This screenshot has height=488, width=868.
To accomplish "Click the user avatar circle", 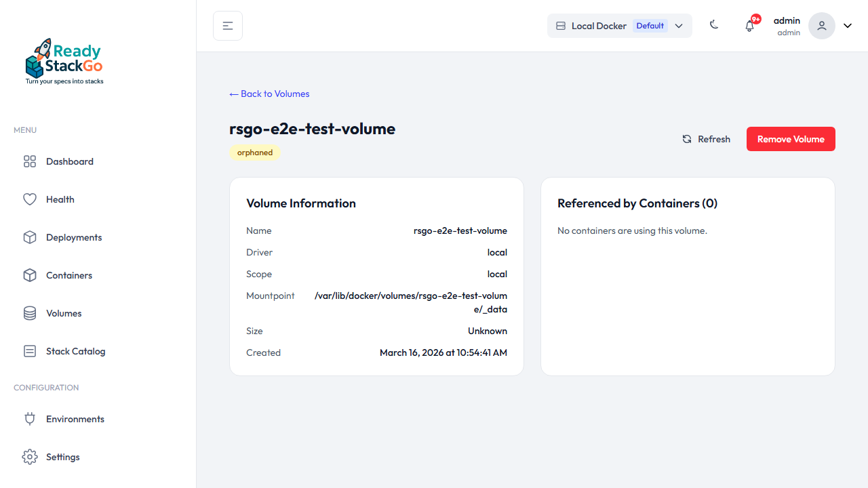I will click(x=821, y=25).
